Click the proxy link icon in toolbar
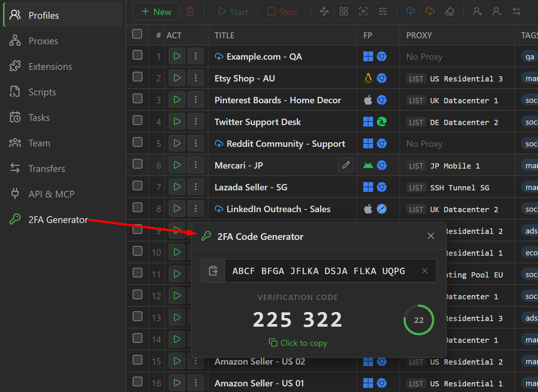Viewport: 538px width, 392px height. click(x=324, y=12)
